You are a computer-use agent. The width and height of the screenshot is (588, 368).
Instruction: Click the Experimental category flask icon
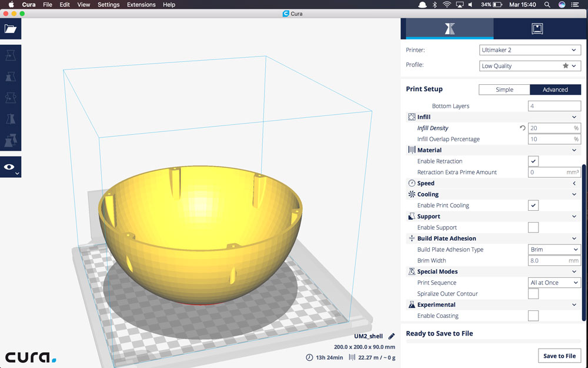[x=412, y=304]
